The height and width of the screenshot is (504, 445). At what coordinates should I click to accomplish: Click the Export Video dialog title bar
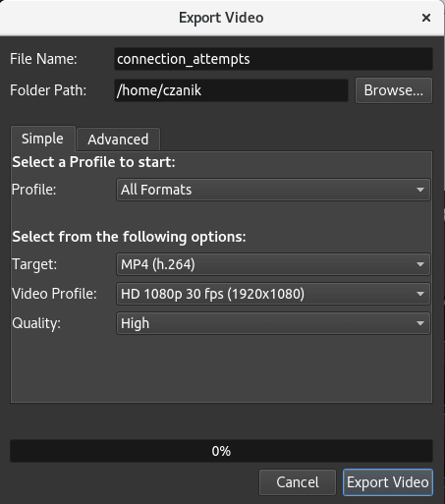[x=221, y=18]
